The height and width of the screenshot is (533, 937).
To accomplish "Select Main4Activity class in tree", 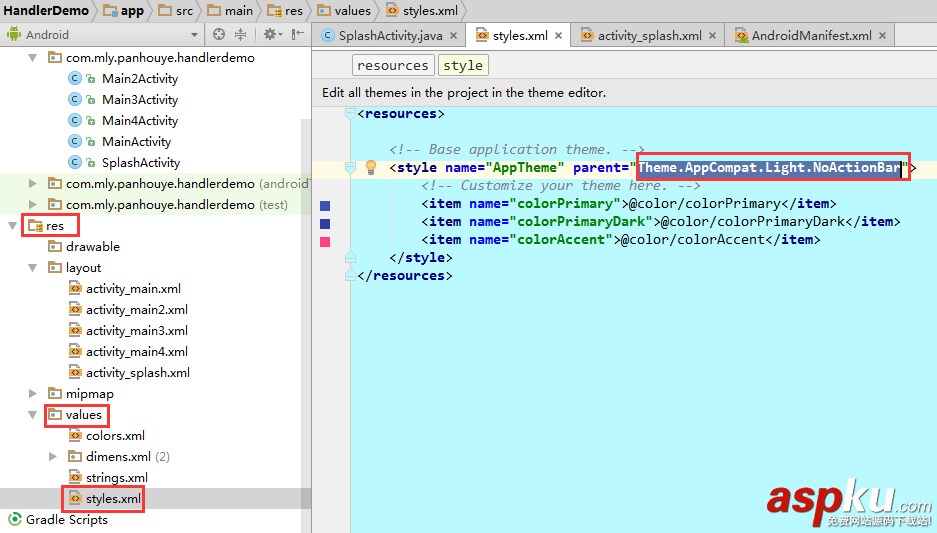I will coord(140,121).
